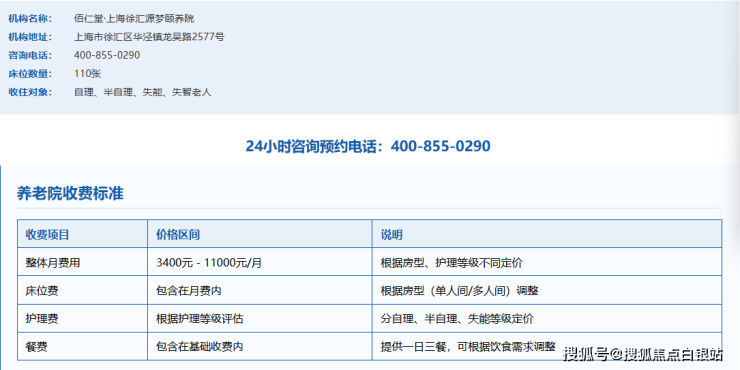This screenshot has height=370, width=740.
Task: Click the 养老院收费标准 section heading
Action: (70, 193)
